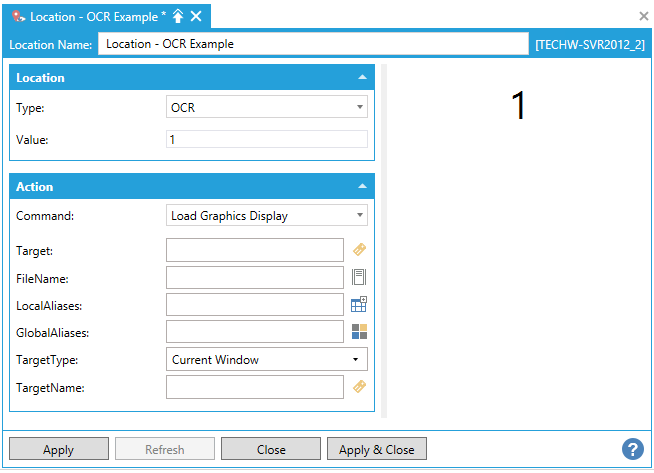Collapse the Location section header

[x=361, y=78]
